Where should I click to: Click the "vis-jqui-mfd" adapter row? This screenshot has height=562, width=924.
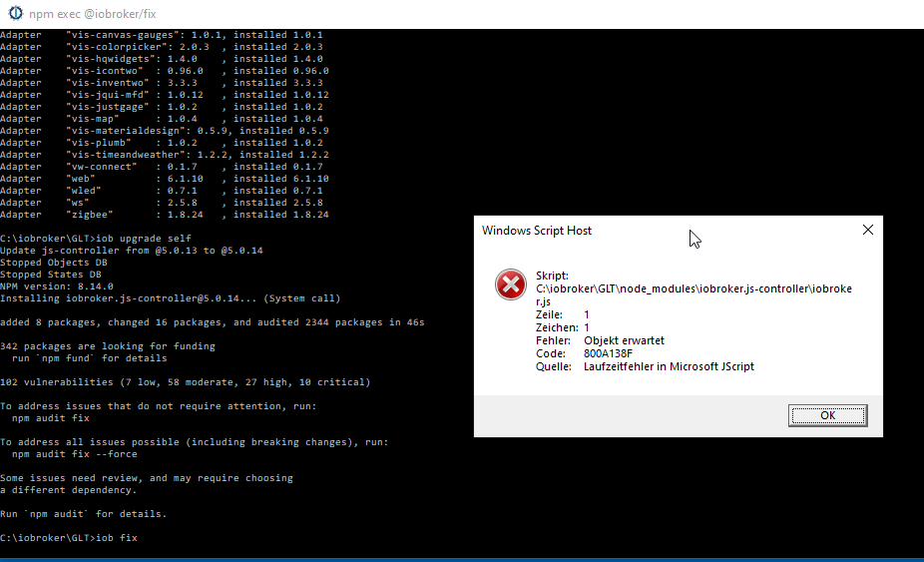[x=165, y=95]
